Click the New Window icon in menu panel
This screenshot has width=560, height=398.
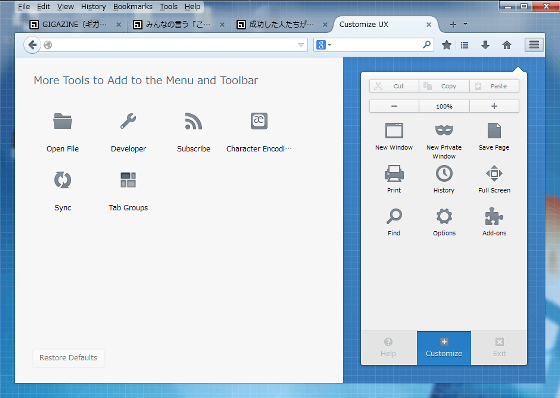click(394, 130)
